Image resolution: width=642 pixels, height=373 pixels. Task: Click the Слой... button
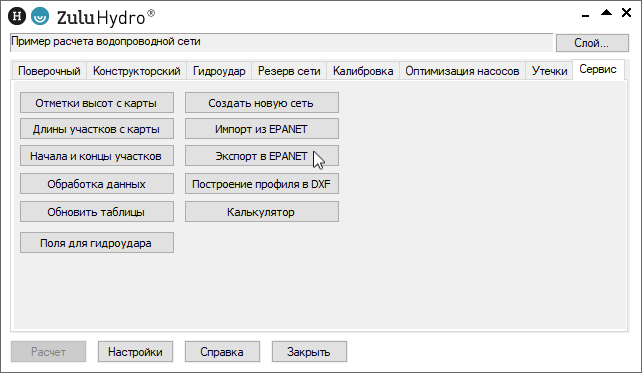pos(592,43)
